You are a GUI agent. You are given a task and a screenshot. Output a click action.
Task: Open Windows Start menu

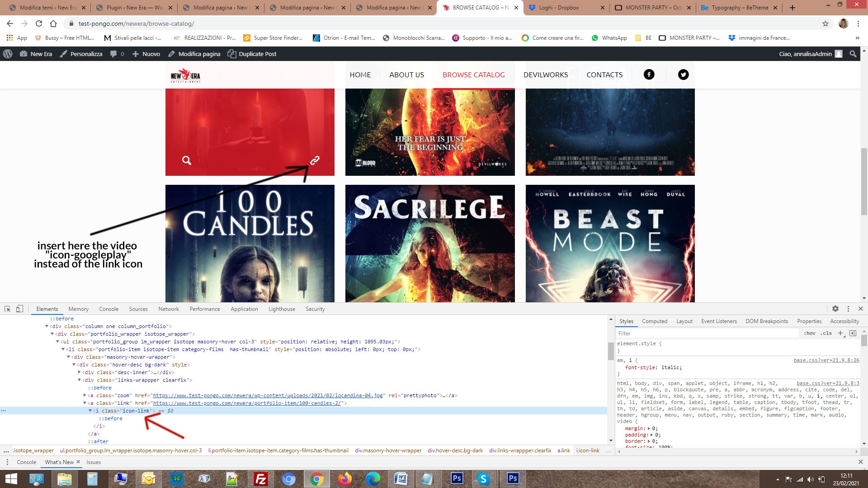click(11, 479)
